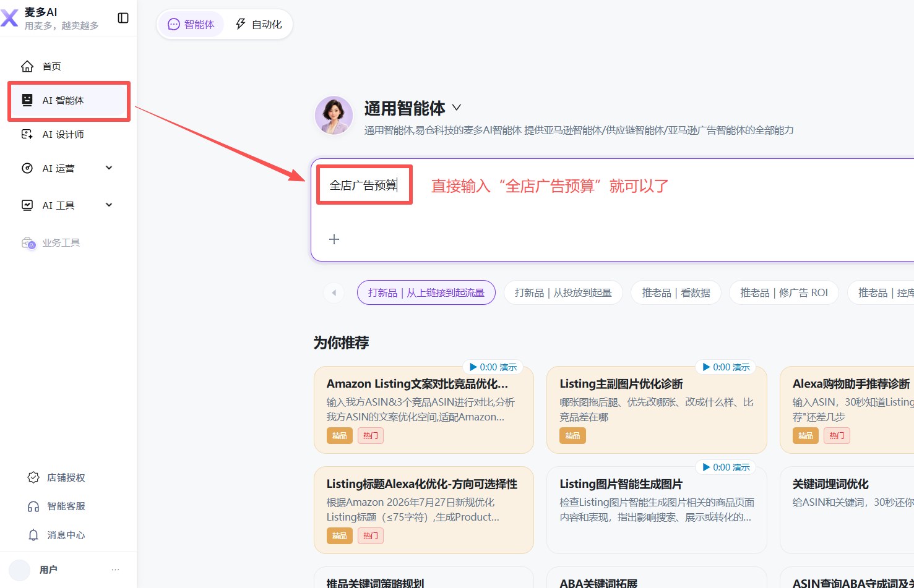The width and height of the screenshot is (914, 588).
Task: Click the 通用智能体 avatar image
Action: 334,116
